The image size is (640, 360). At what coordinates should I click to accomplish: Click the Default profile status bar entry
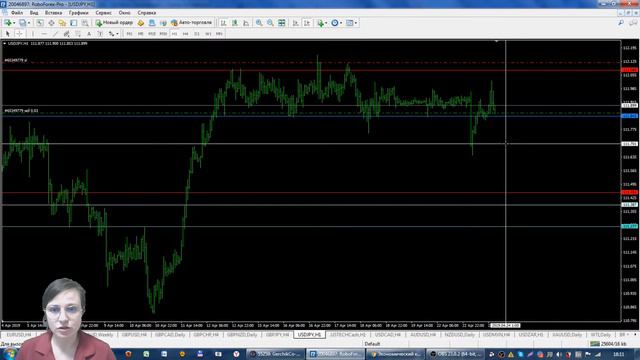tap(372, 344)
